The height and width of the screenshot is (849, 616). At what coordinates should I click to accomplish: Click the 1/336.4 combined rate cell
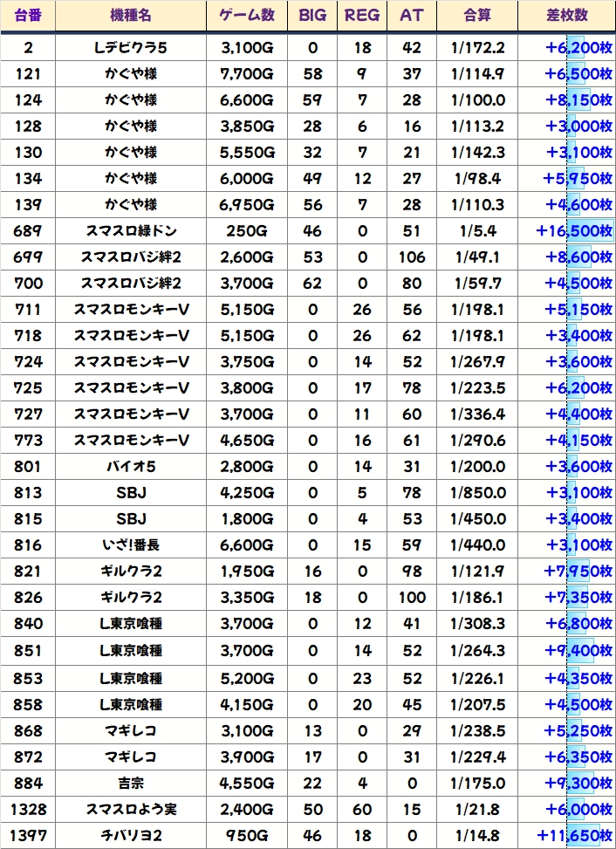pos(477,414)
